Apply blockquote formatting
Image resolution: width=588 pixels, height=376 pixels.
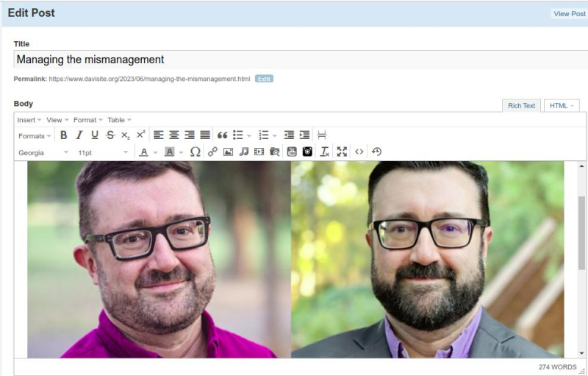click(x=222, y=135)
